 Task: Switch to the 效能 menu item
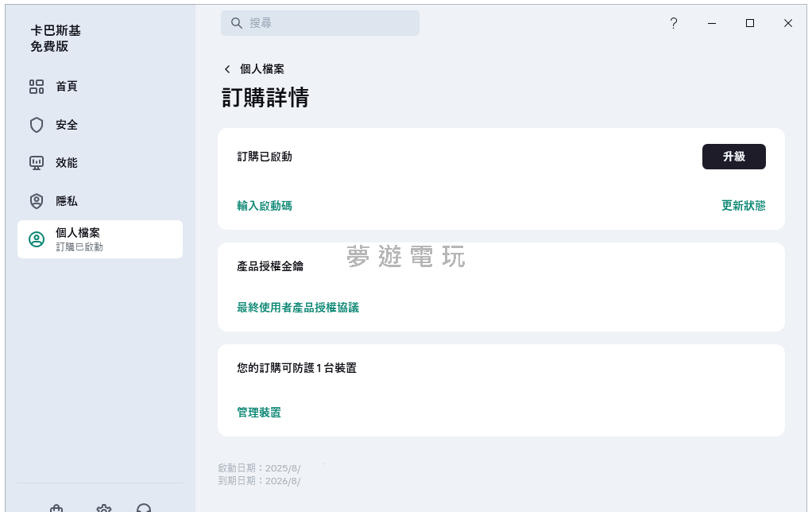pyautogui.click(x=100, y=163)
